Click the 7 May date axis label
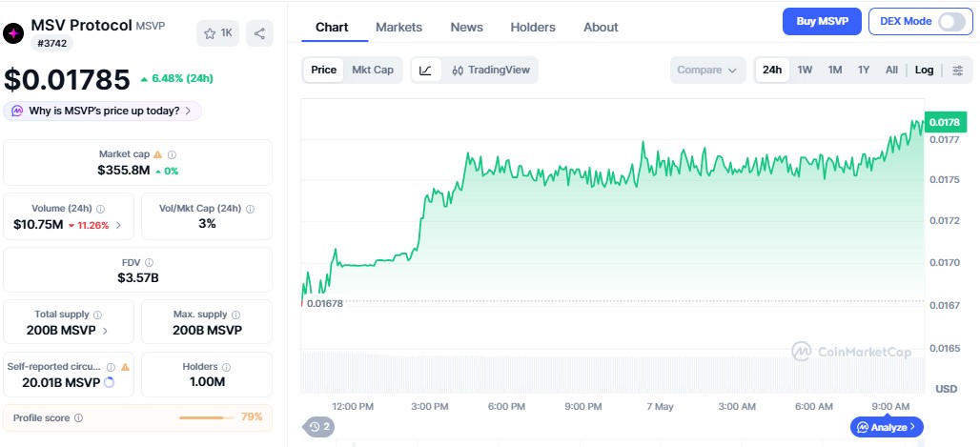 [x=660, y=406]
